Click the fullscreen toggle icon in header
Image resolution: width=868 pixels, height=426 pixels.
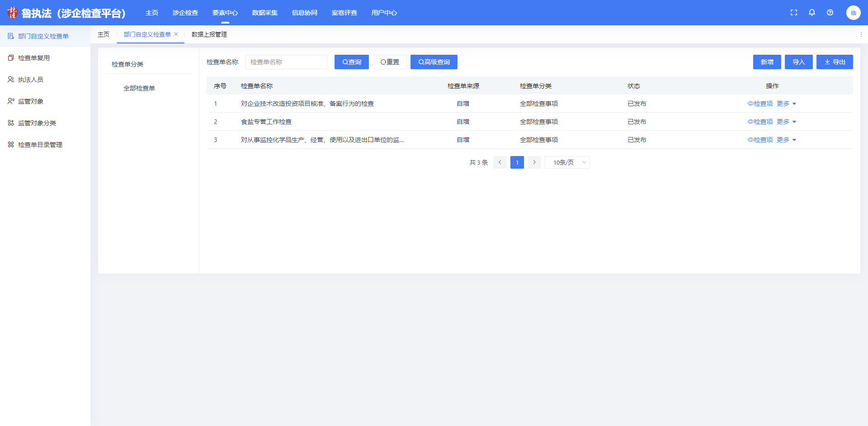[x=794, y=13]
